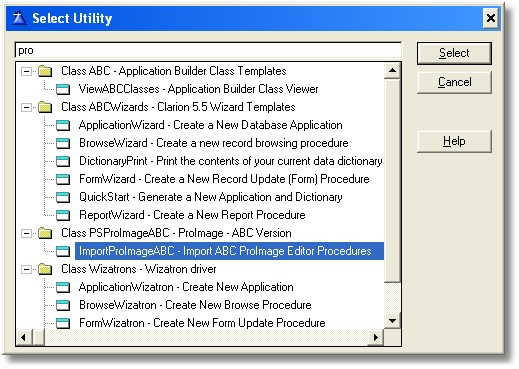Select 'BrowseWizatron - Create New Browse Procedure'
Viewport: 519px width, 369px height.
[195, 305]
